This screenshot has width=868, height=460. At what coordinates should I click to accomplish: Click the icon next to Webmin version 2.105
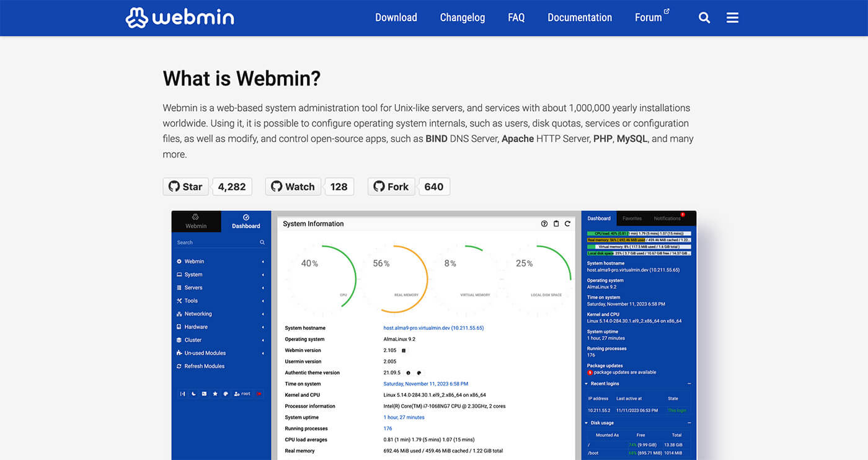point(404,351)
